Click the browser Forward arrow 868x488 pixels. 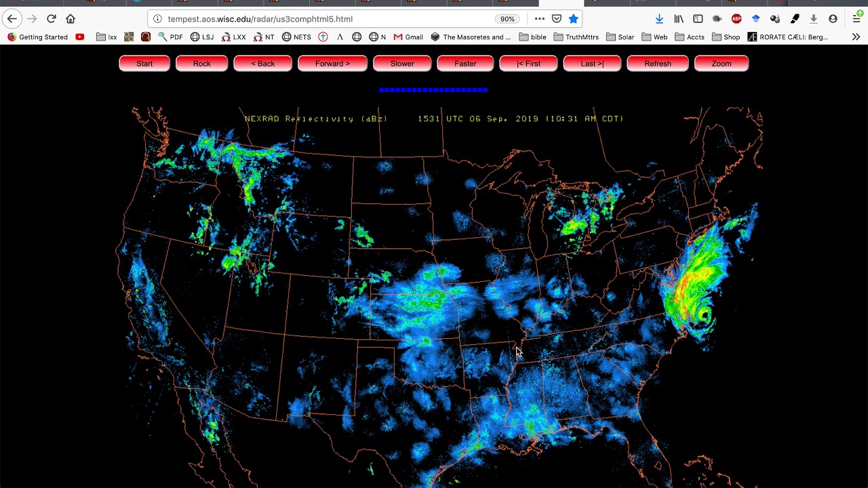coord(32,19)
